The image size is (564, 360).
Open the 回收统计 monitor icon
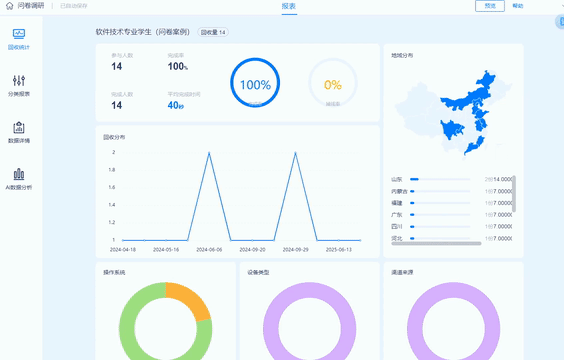click(x=19, y=34)
